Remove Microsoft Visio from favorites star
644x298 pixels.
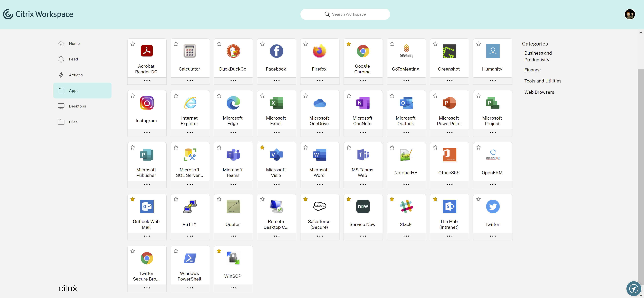262,147
